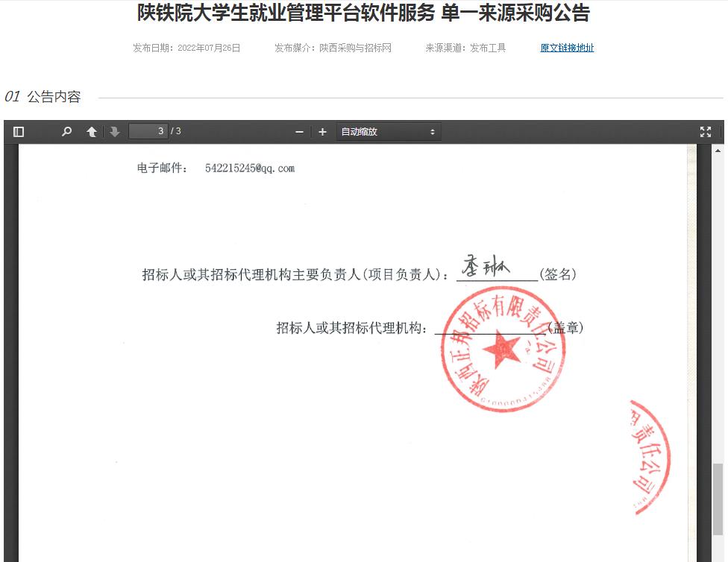This screenshot has height=562, width=728.
Task: Open the PDF find/search tool
Action: [66, 132]
